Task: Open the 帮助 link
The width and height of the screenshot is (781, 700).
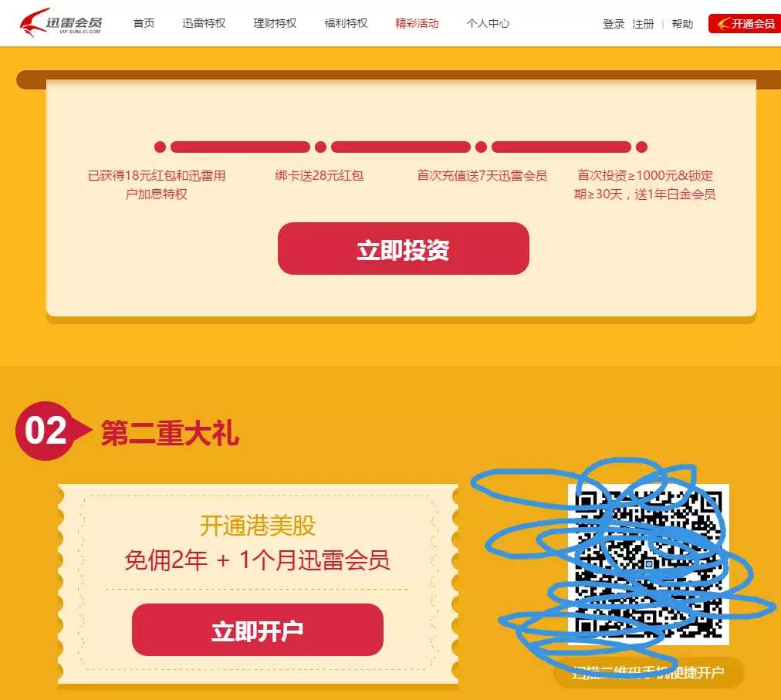Action: pyautogui.click(x=682, y=24)
